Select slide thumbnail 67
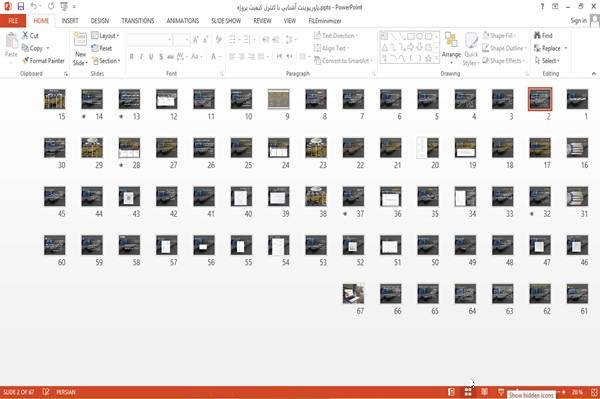The image size is (600, 399). tap(353, 293)
